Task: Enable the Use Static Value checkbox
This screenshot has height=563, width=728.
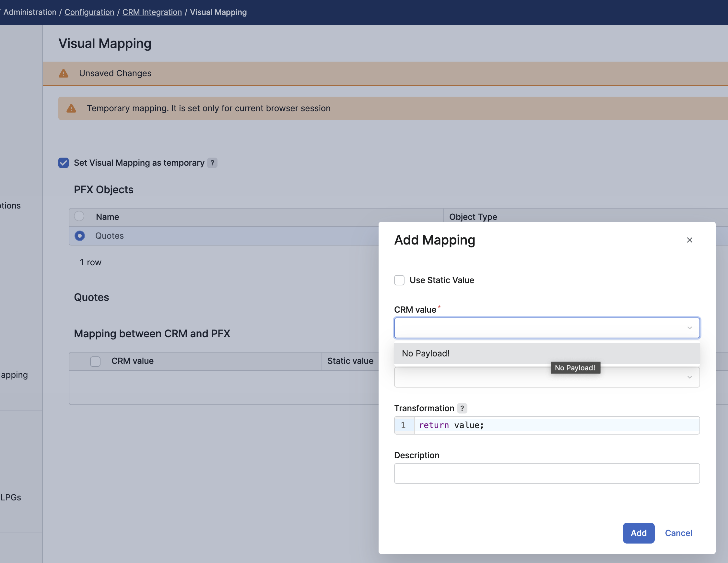Action: point(399,280)
